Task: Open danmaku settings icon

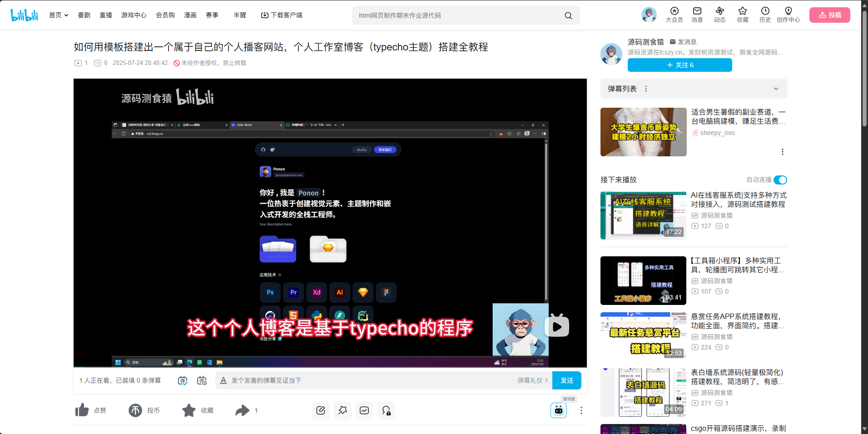Action: coord(202,380)
